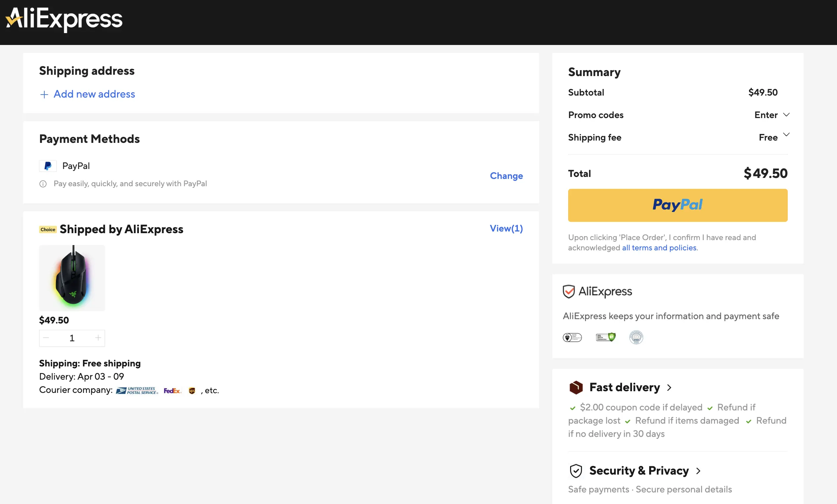Click the FedEx courier logo

[x=173, y=391]
